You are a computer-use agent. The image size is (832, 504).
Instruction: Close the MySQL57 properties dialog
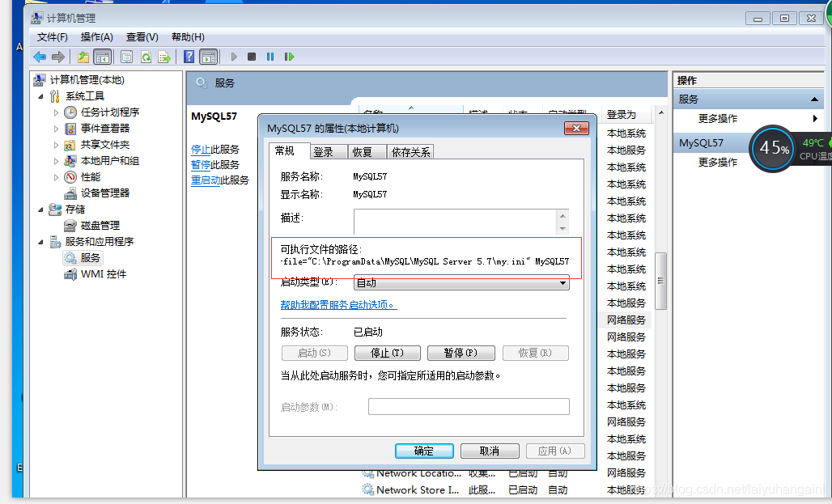(x=577, y=129)
